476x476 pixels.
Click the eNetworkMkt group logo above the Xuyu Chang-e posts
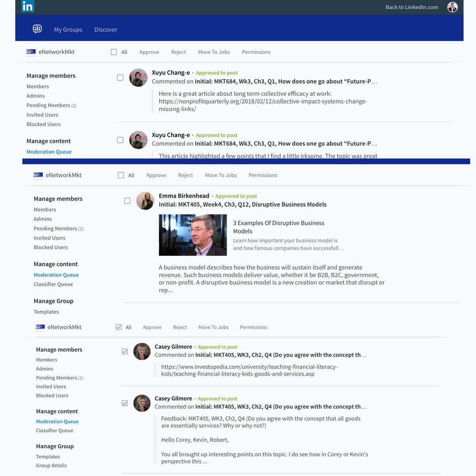pyautogui.click(x=31, y=52)
